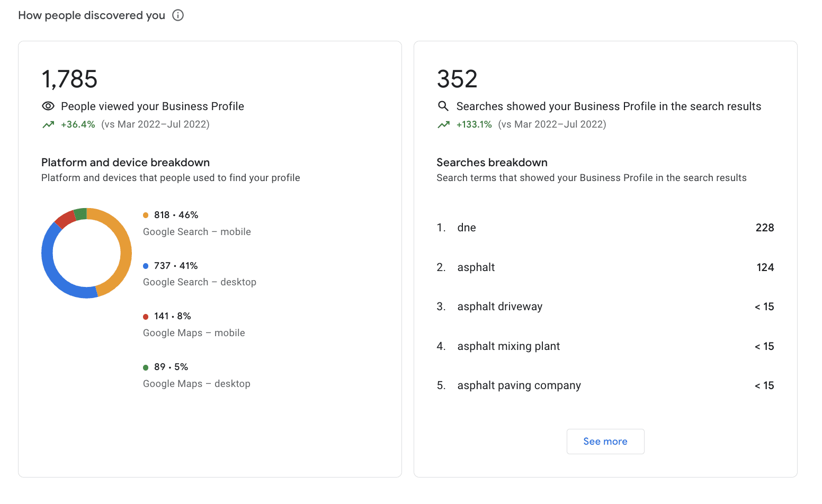Image resolution: width=822 pixels, height=504 pixels.
Task: Click the eye icon for profile views
Action: coord(48,106)
